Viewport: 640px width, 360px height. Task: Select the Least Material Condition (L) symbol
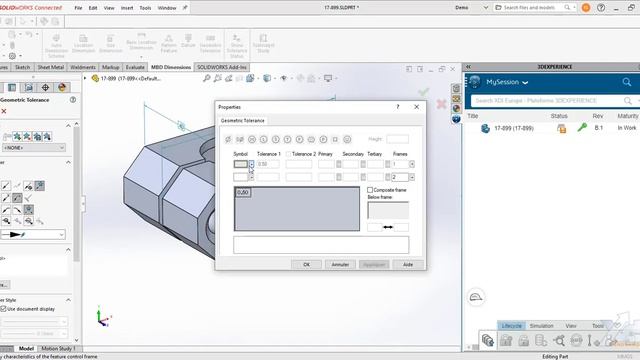point(264,139)
